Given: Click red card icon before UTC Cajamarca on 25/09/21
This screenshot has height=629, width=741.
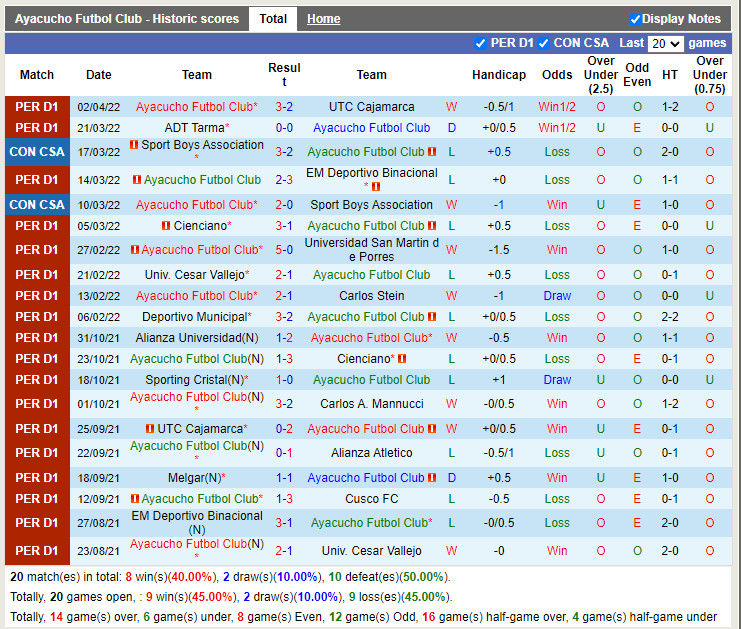Looking at the screenshot, I should [149, 429].
